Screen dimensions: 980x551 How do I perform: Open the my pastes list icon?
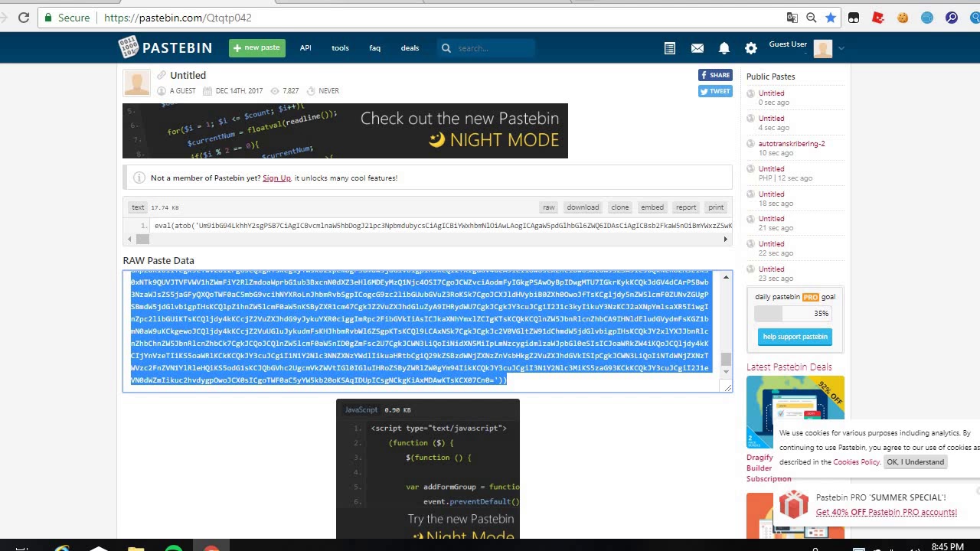pyautogui.click(x=670, y=48)
